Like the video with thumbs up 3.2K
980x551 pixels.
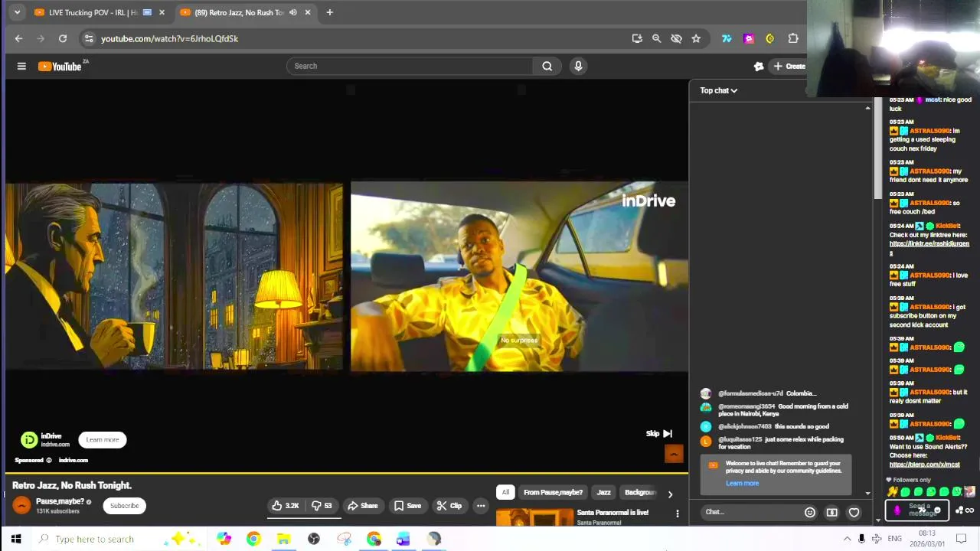pyautogui.click(x=285, y=506)
